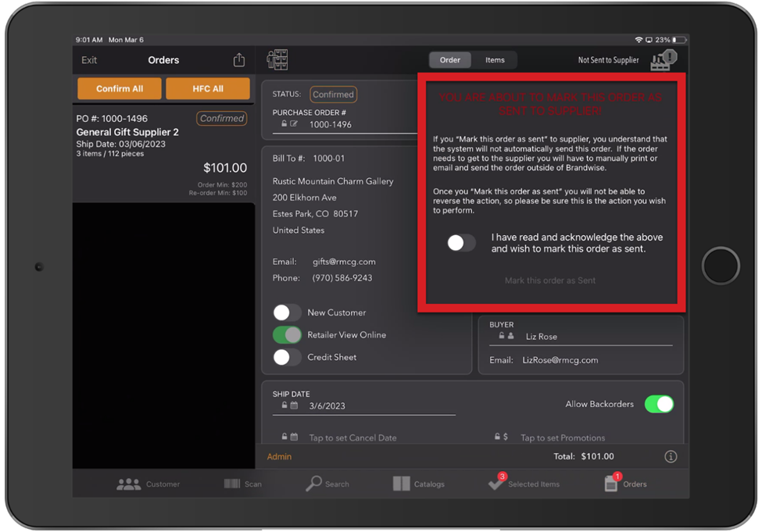The image size is (762, 532).
Task: Tap buyer email LizRose@rmcg.com
Action: pyautogui.click(x=560, y=360)
